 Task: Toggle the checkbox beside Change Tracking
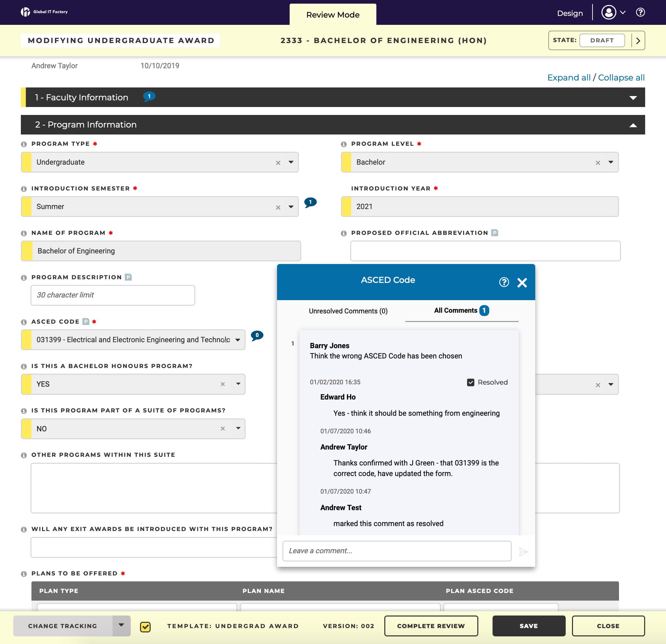tap(145, 626)
